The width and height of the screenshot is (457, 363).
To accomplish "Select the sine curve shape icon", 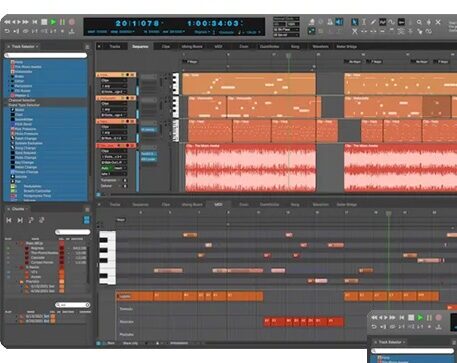I will (x=391, y=22).
